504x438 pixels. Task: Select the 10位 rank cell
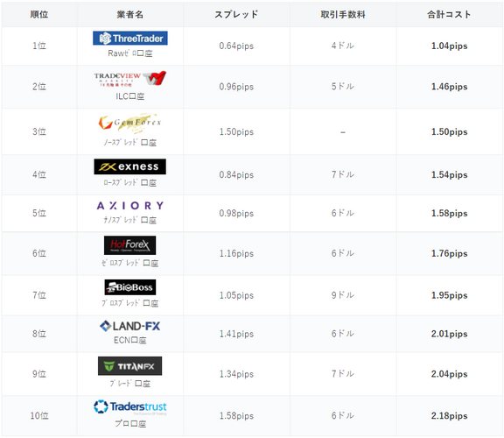click(x=39, y=416)
